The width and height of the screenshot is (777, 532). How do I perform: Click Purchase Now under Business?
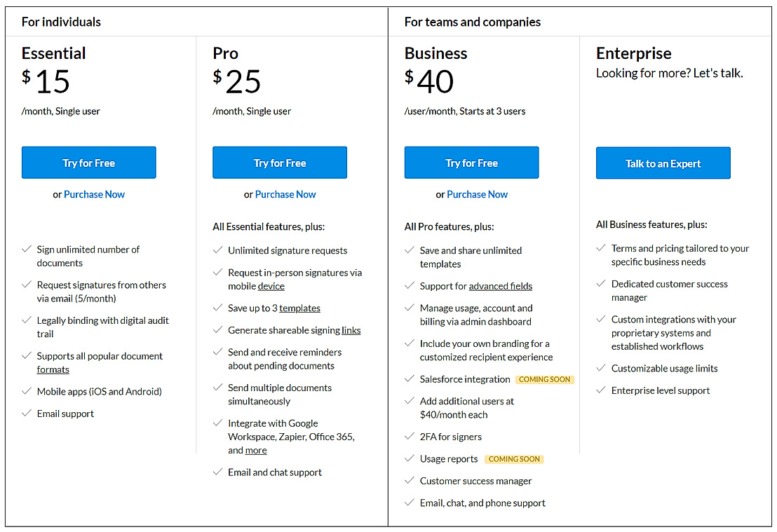(477, 194)
